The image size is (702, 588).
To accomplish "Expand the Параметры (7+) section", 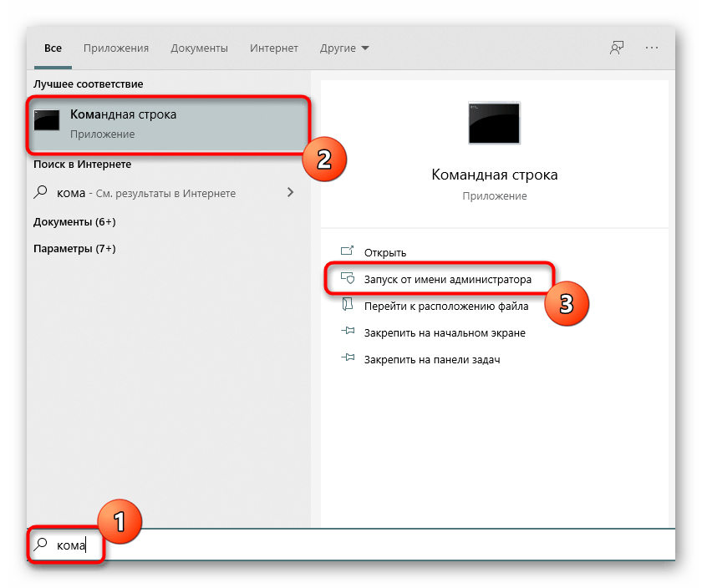I will coord(74,249).
